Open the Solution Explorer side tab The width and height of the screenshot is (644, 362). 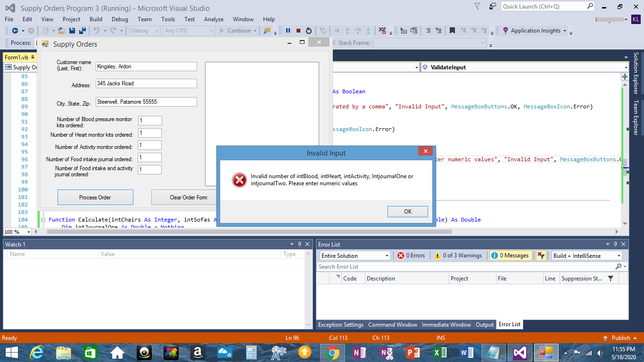tap(636, 73)
